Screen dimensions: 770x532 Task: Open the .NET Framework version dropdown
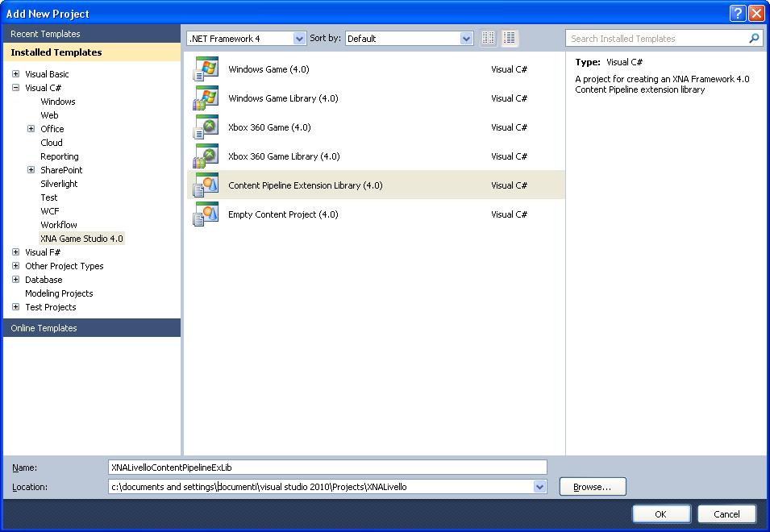299,39
